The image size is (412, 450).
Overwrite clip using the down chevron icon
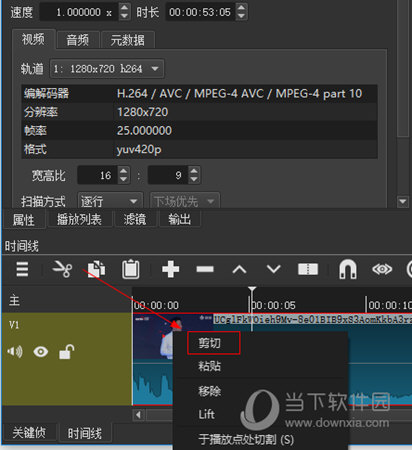click(273, 269)
